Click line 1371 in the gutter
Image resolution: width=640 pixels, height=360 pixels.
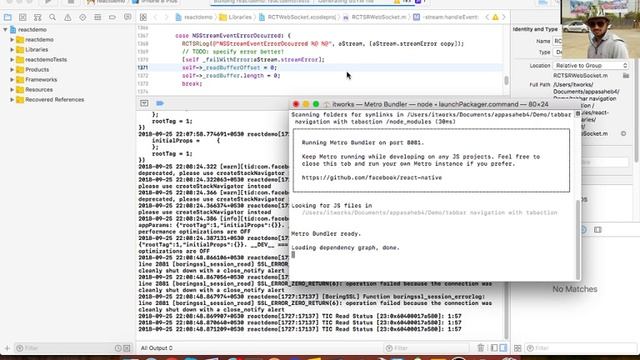(x=142, y=68)
